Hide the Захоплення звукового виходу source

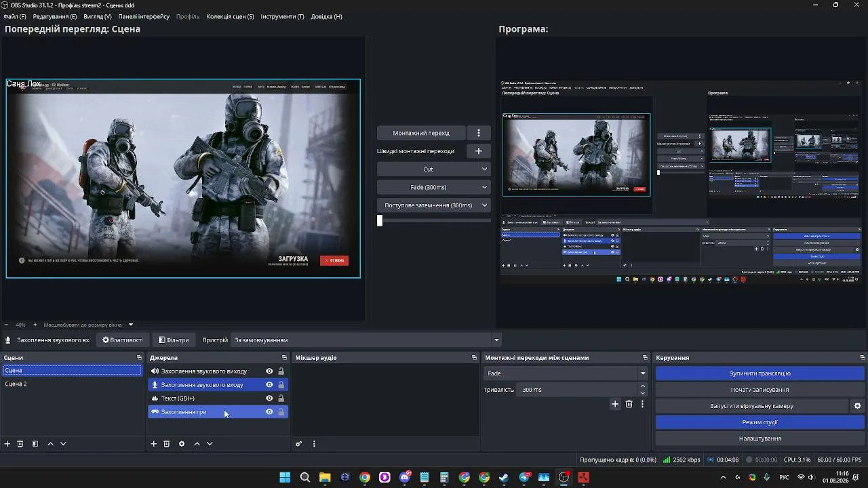pos(269,371)
